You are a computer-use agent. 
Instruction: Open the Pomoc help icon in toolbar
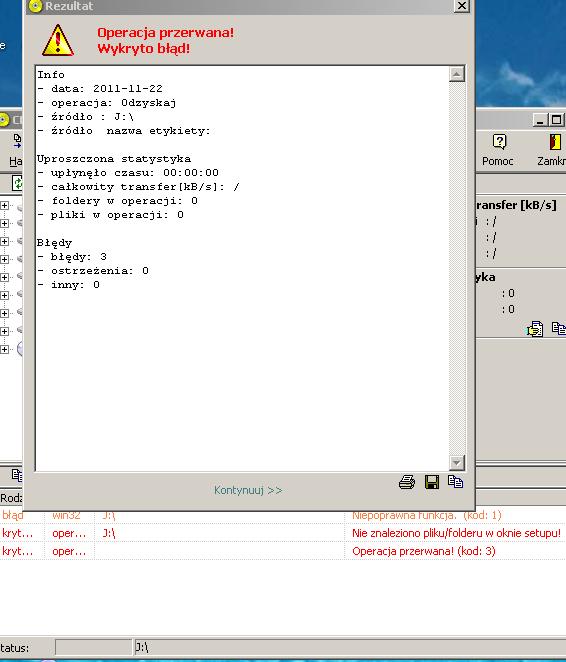tap(499, 142)
